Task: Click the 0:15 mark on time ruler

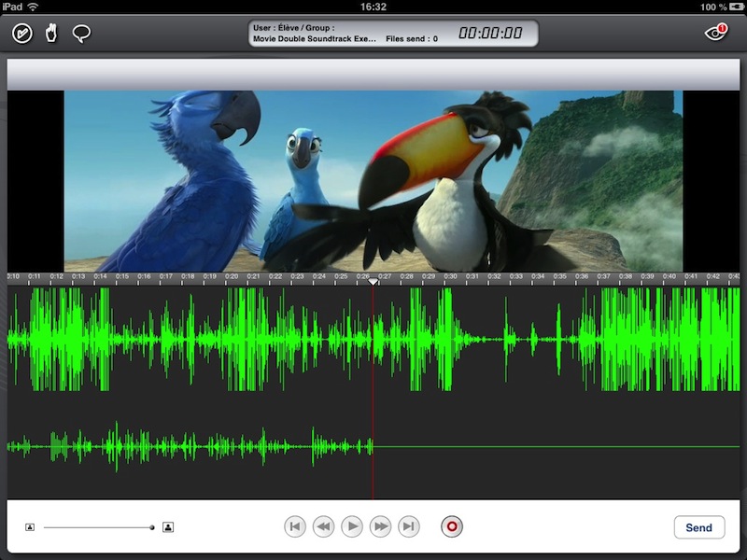Action: pos(122,276)
